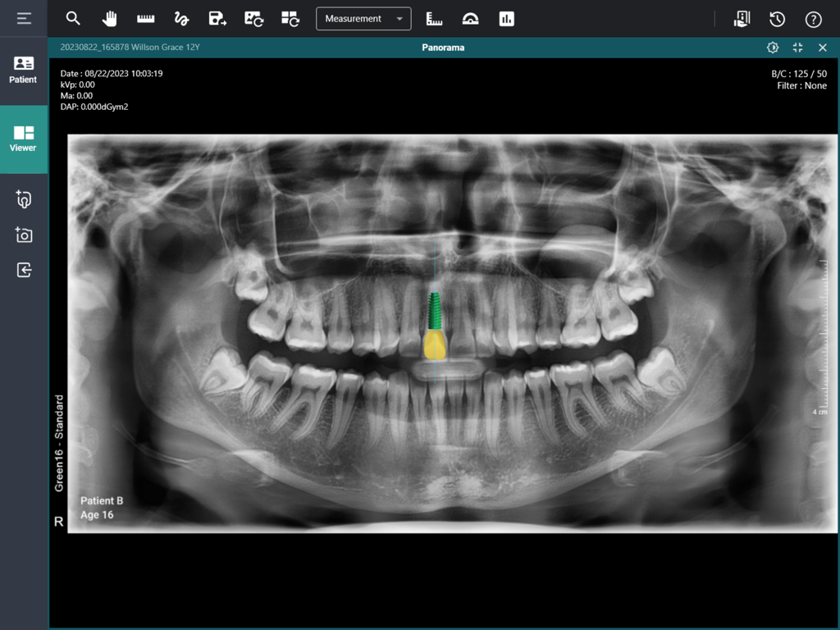The width and height of the screenshot is (840, 630).
Task: Toggle the zoom magnifier tool
Action: 73,18
